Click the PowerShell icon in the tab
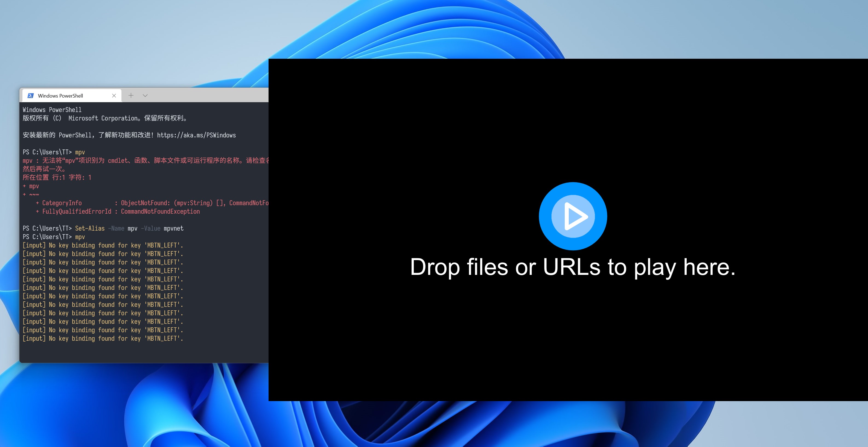Screen dimensions: 868x447 coord(30,96)
